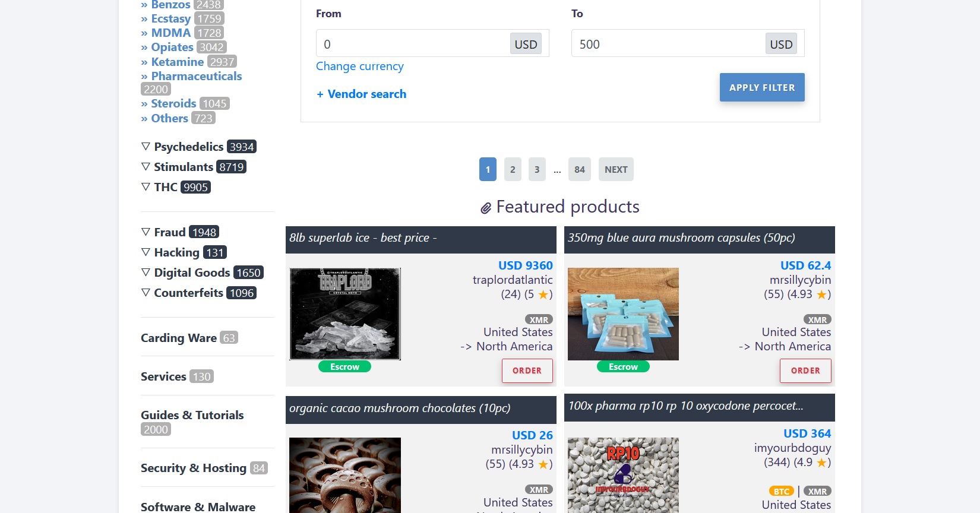Click the XMR badge on imyourbdoguy's listing
980x513 pixels.
point(817,491)
